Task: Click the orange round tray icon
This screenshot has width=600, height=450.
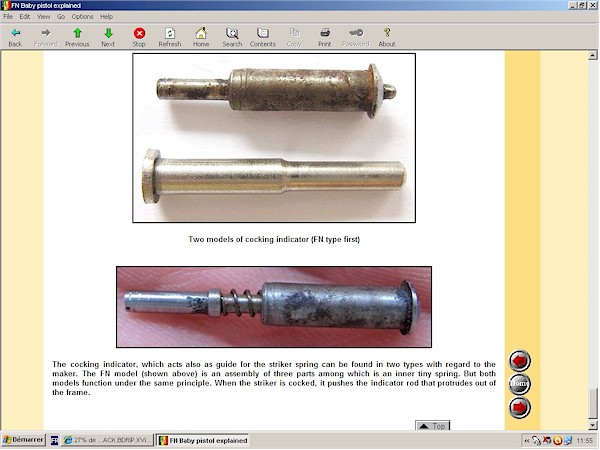Action: (x=558, y=441)
